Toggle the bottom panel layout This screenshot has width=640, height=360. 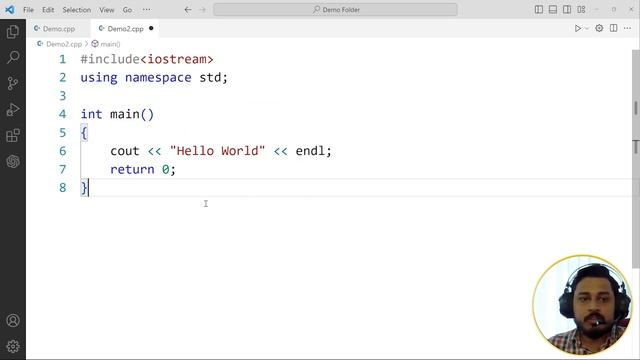point(553,9)
